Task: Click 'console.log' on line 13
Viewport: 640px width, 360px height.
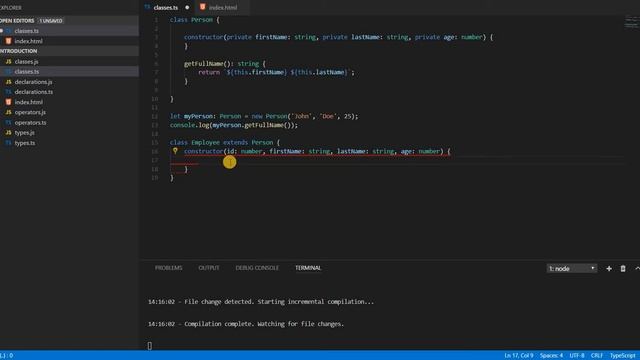Action: point(188,125)
